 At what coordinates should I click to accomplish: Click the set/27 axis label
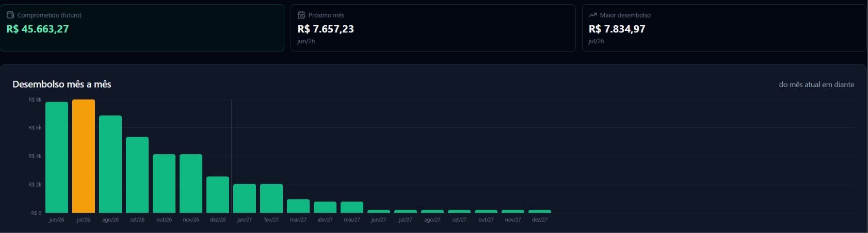click(x=459, y=220)
